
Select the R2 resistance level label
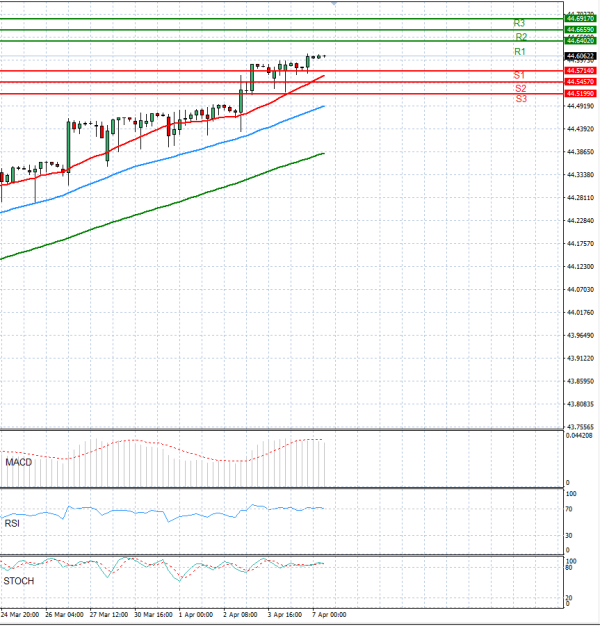521,37
